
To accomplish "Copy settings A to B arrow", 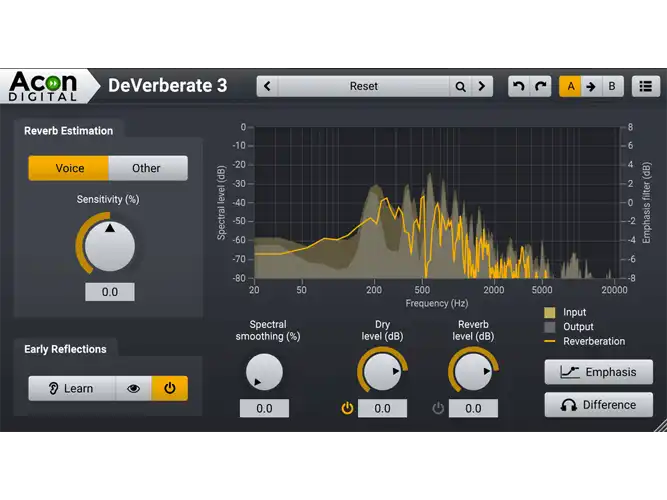I will 591,86.
